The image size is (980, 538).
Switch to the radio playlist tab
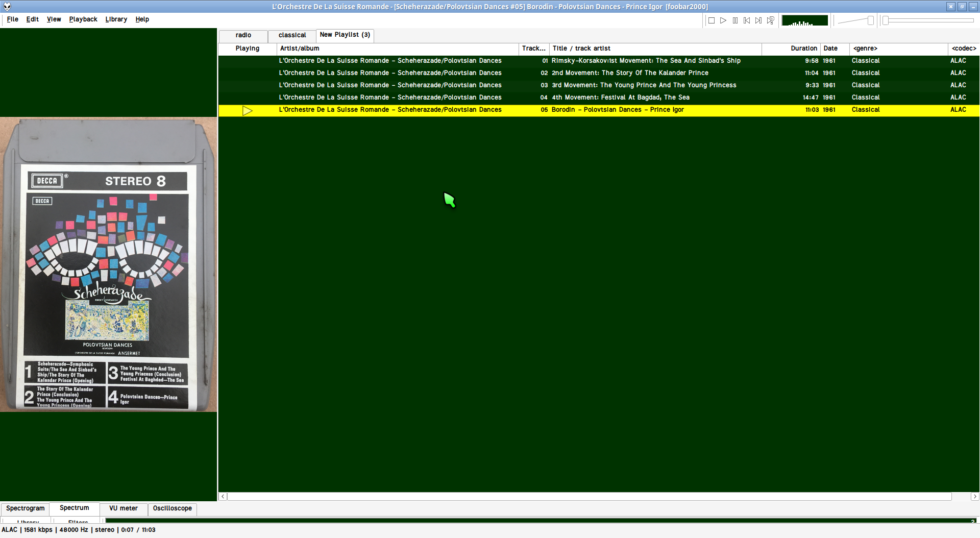(243, 35)
